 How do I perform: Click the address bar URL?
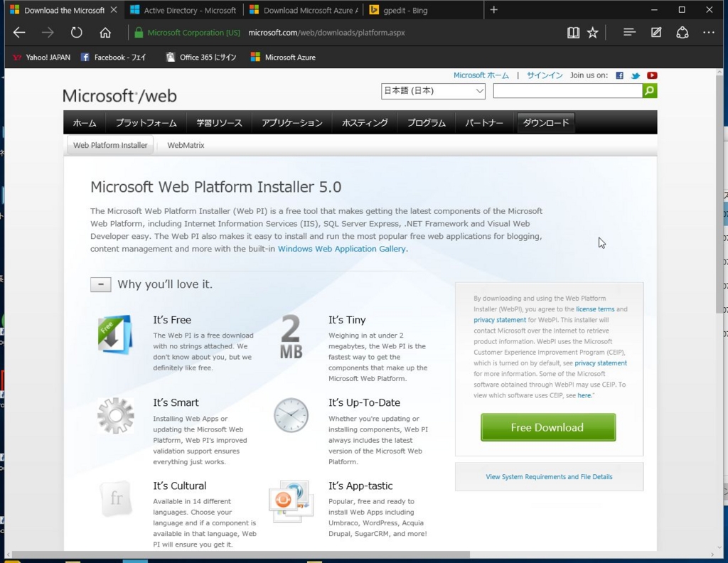pyautogui.click(x=326, y=33)
